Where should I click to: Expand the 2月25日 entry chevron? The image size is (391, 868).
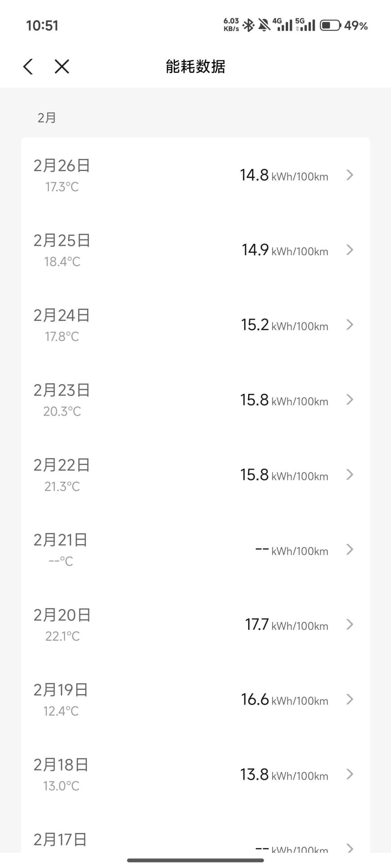(x=350, y=250)
